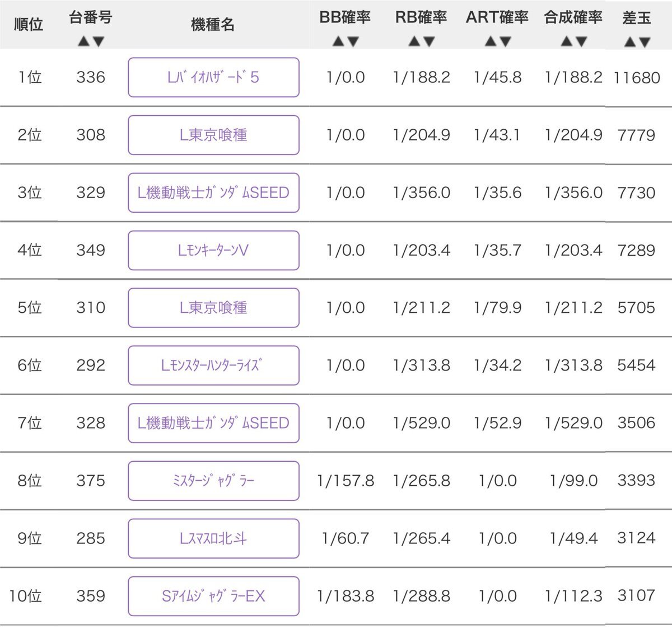Sort ART確率 descending with down arrow
This screenshot has width=672, height=638.
pyautogui.click(x=505, y=41)
